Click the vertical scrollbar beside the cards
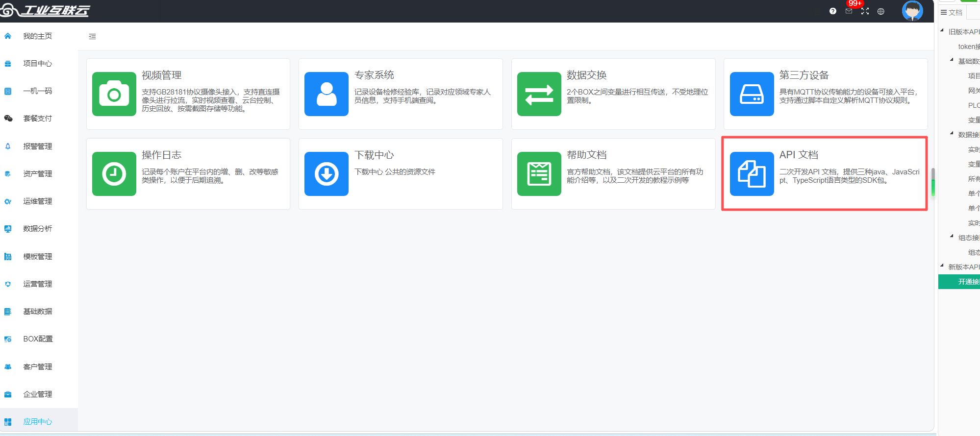 933,182
